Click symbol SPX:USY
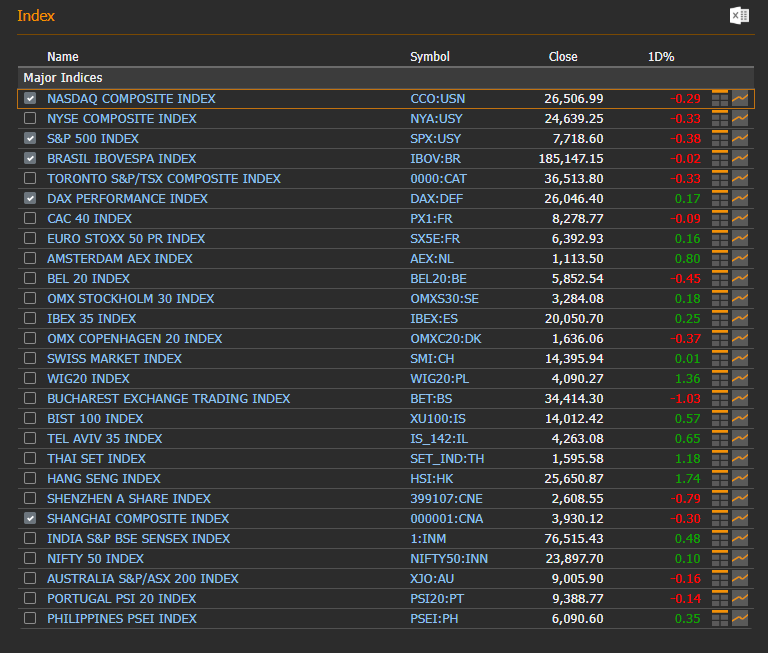 coord(435,139)
